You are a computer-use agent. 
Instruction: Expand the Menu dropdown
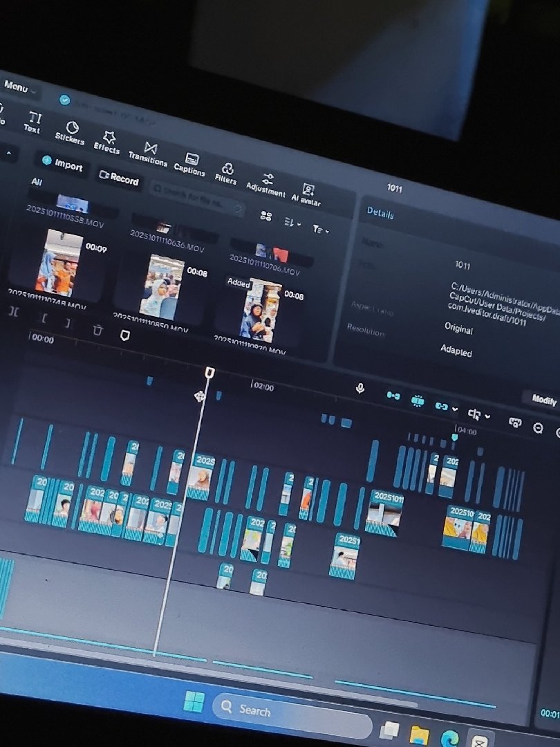[19, 88]
